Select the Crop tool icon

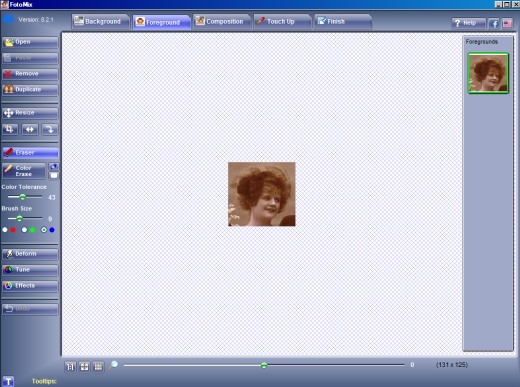(10, 129)
